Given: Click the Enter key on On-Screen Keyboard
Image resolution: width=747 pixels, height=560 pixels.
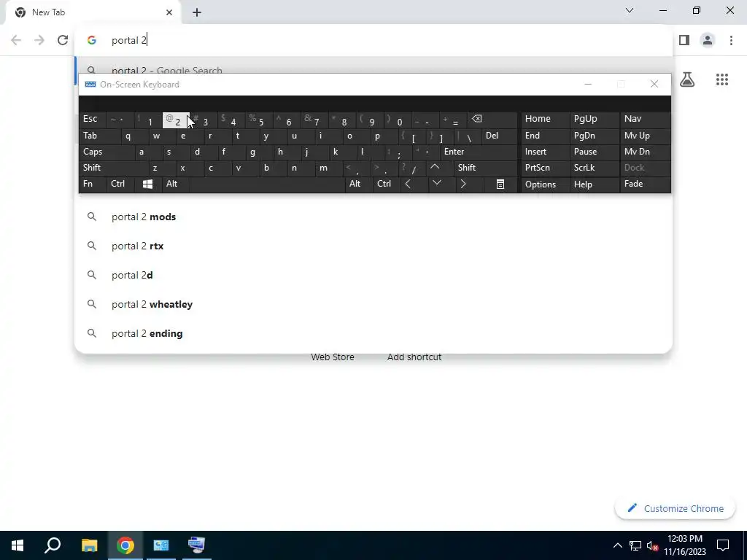Looking at the screenshot, I should tap(479, 152).
